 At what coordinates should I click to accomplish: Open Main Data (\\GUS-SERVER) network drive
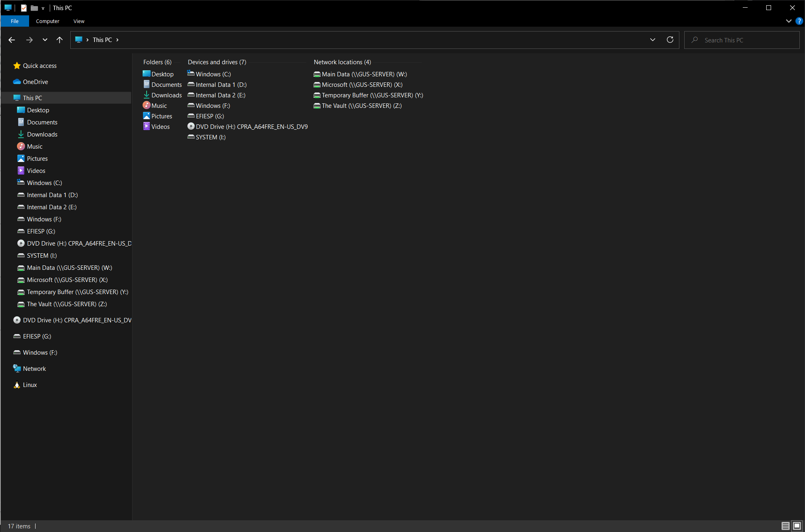coord(361,74)
